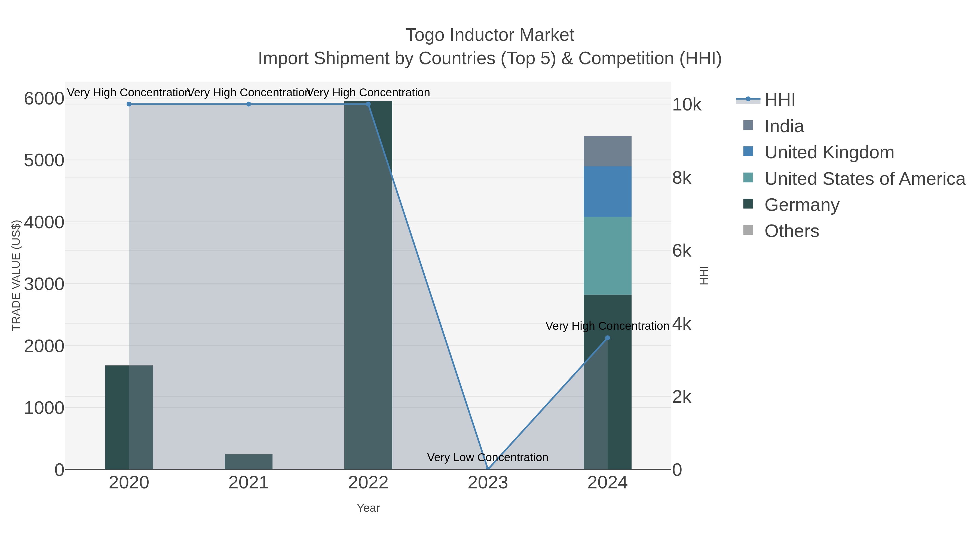Viewport: 980px width, 551px height.
Task: Click the Germany dark green swatch
Action: (x=748, y=204)
